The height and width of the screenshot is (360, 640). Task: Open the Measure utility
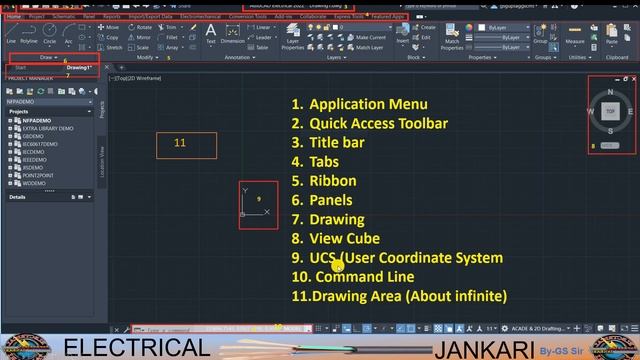tap(575, 34)
